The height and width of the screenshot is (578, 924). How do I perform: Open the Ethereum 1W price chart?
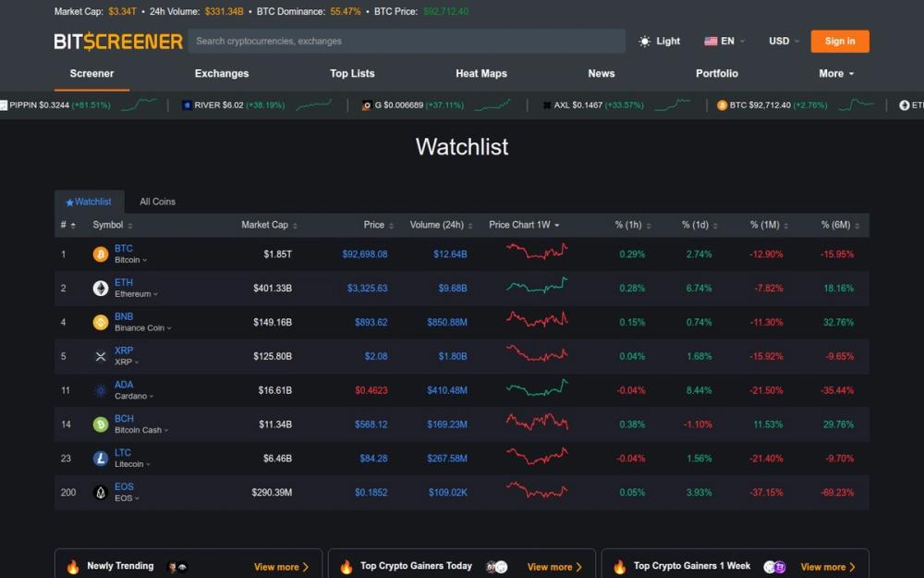pyautogui.click(x=537, y=286)
